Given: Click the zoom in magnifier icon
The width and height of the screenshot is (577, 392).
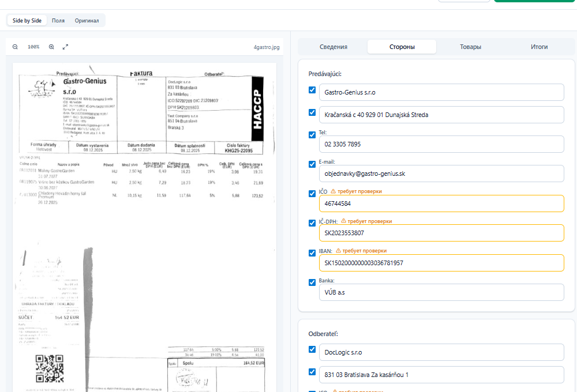Looking at the screenshot, I should pos(51,47).
